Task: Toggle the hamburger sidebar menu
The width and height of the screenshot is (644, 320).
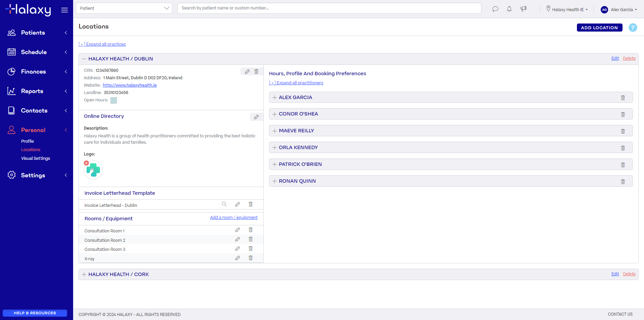Action: coord(64,10)
